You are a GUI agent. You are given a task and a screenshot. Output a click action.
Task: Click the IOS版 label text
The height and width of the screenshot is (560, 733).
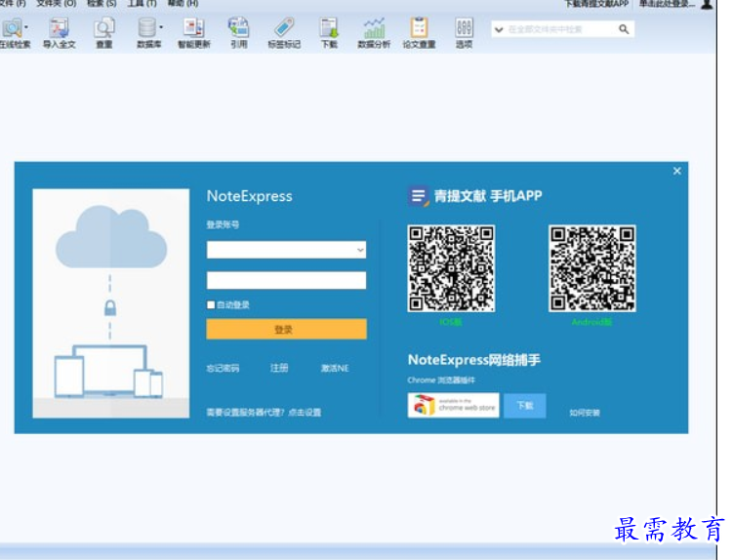coord(451,322)
